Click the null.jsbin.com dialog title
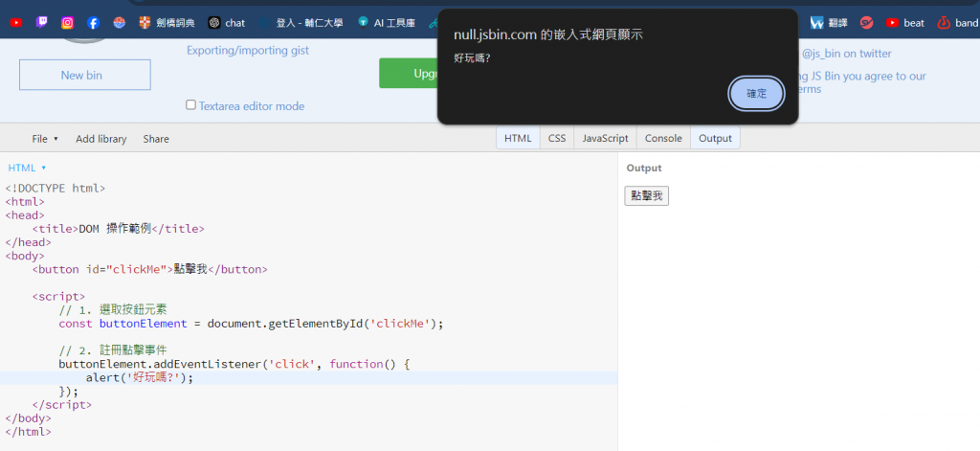Image resolution: width=980 pixels, height=451 pixels. point(548,34)
